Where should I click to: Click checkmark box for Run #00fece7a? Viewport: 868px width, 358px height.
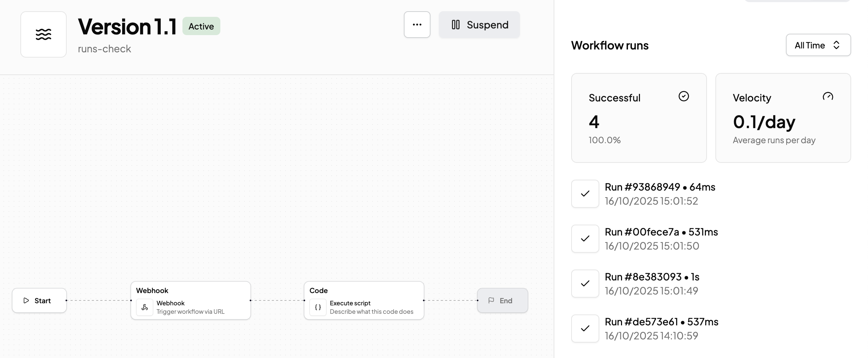click(585, 239)
